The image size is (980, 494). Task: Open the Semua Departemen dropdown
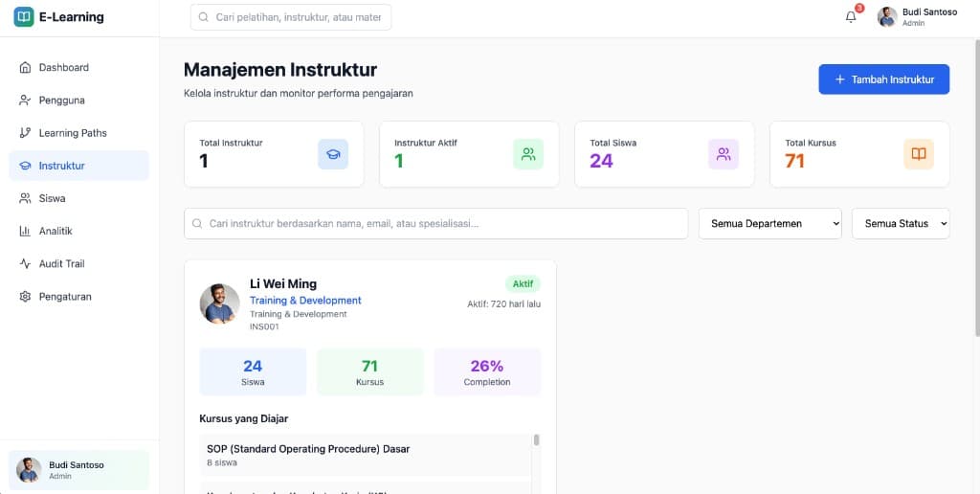pos(769,223)
